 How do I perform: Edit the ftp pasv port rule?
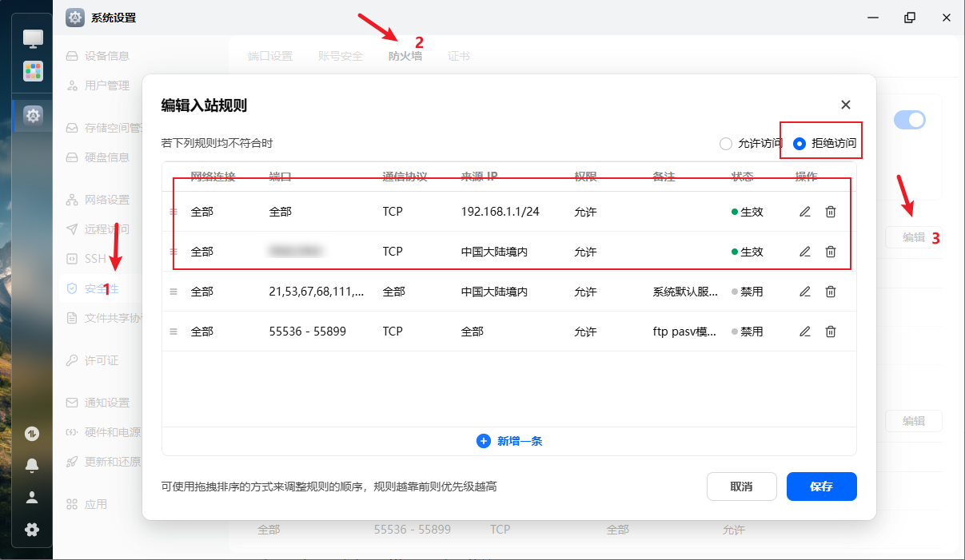coord(805,332)
